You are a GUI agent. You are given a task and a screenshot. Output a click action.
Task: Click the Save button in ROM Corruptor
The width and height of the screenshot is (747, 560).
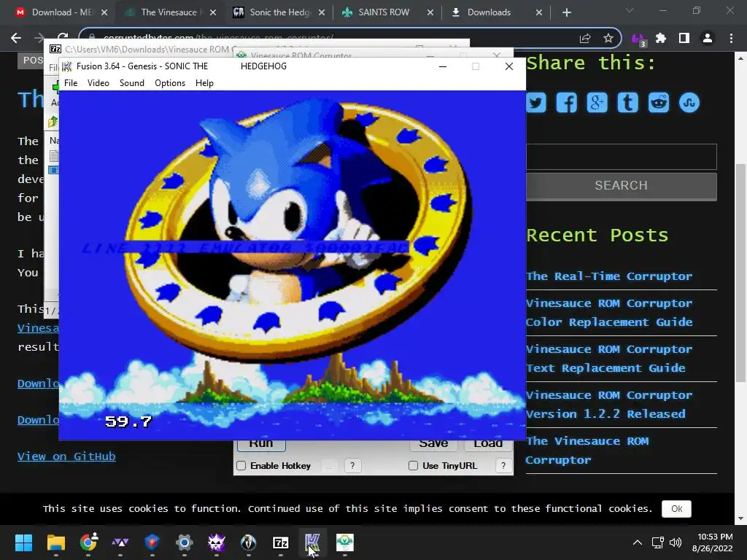[x=433, y=445]
